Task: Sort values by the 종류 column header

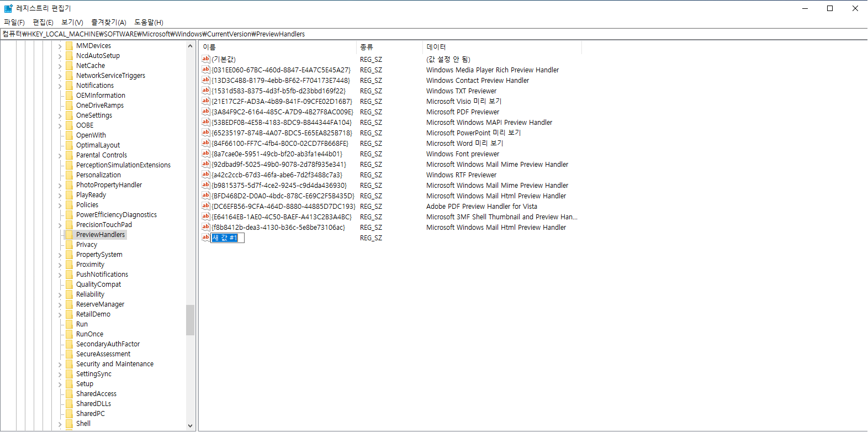Action: [390, 47]
